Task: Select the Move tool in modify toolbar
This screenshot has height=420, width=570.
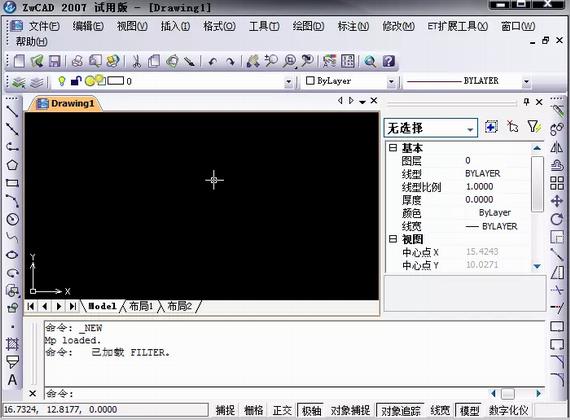Action: (557, 201)
